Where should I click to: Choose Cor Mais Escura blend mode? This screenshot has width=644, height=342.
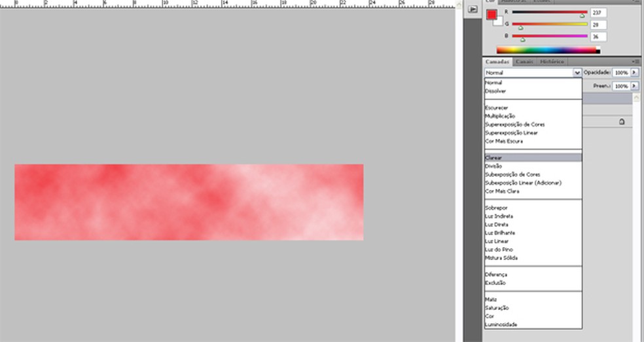[x=533, y=141]
